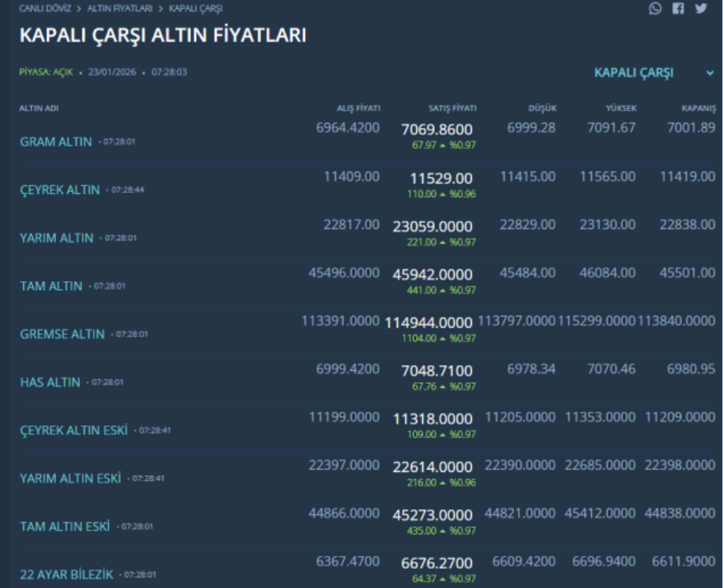
Task: Select YARIM ALTIN ESKİ link
Action: tap(70, 478)
